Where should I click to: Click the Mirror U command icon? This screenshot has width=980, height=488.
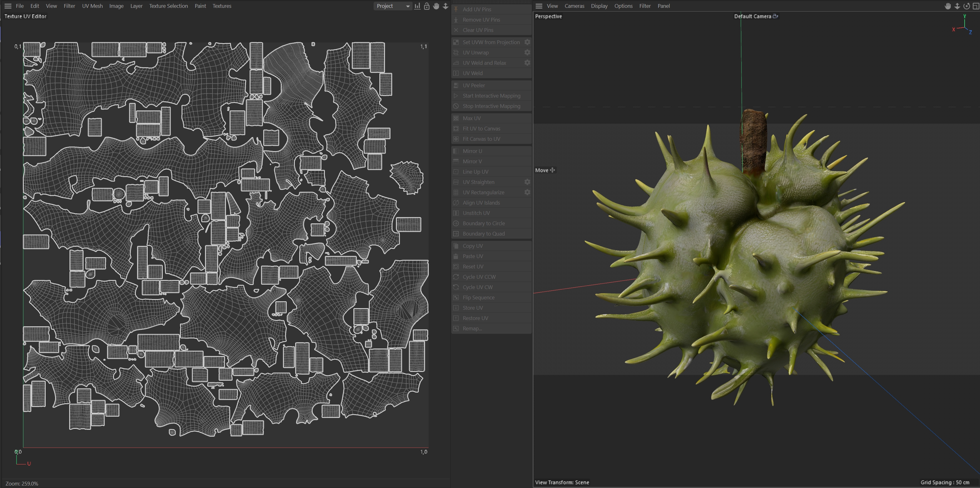click(456, 151)
